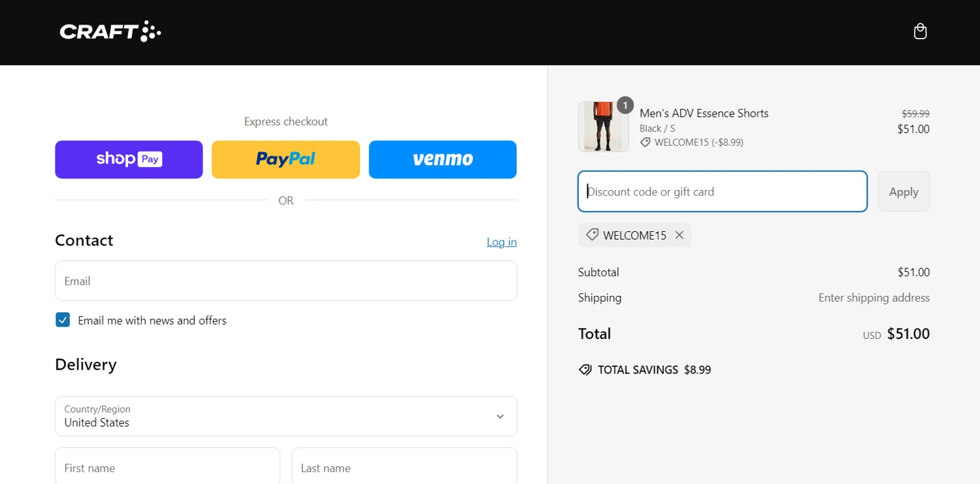980x484 pixels.
Task: Click the crossed-out $59.99 price
Action: (916, 114)
